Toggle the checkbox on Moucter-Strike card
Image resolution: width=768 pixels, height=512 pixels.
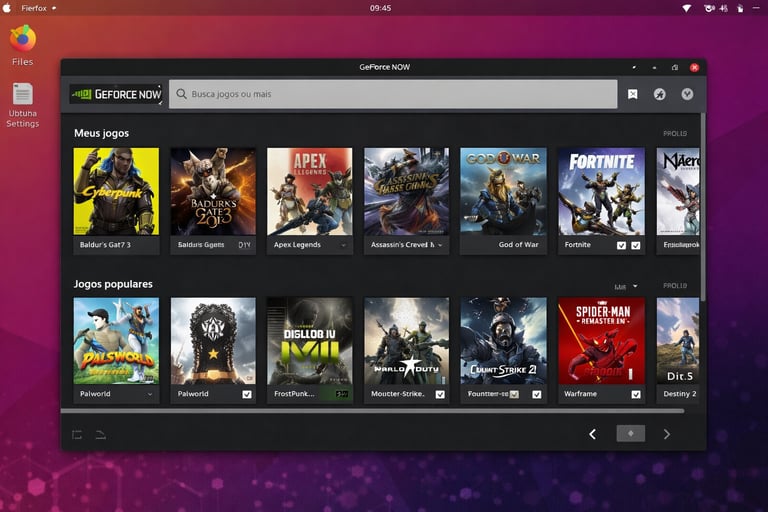point(440,394)
